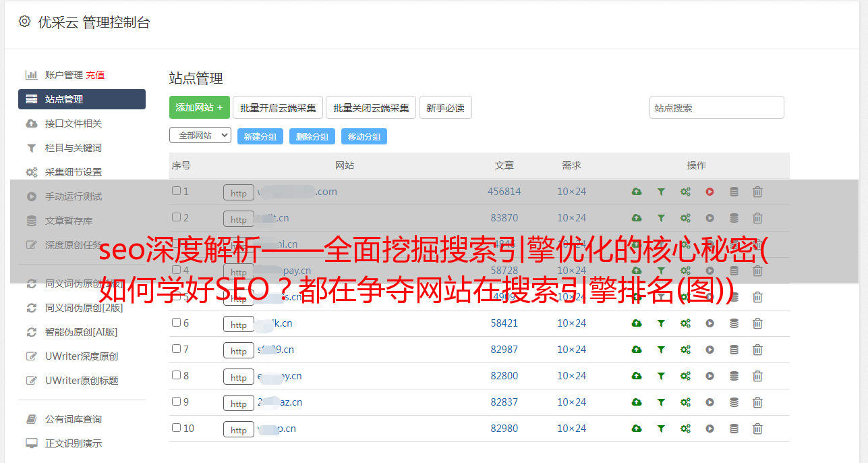The height and width of the screenshot is (463, 868).
Task: Click the cloud upload icon in row 8
Action: click(x=637, y=376)
